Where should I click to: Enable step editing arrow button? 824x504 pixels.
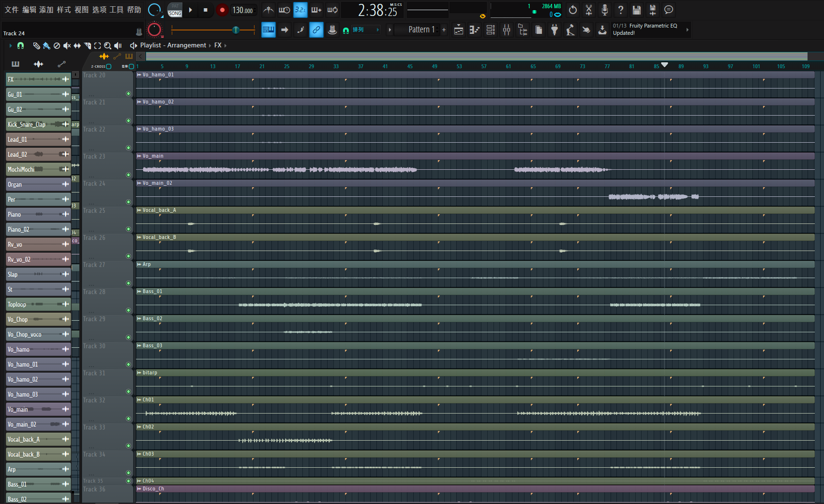click(x=285, y=30)
